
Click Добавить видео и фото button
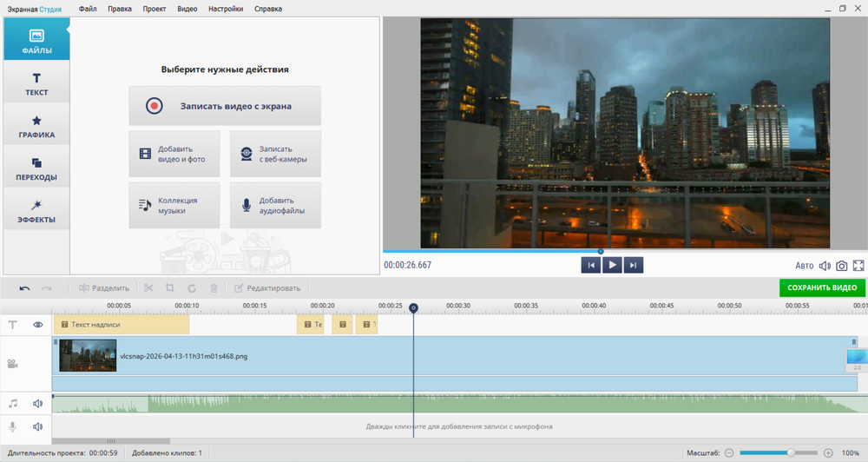[174, 154]
